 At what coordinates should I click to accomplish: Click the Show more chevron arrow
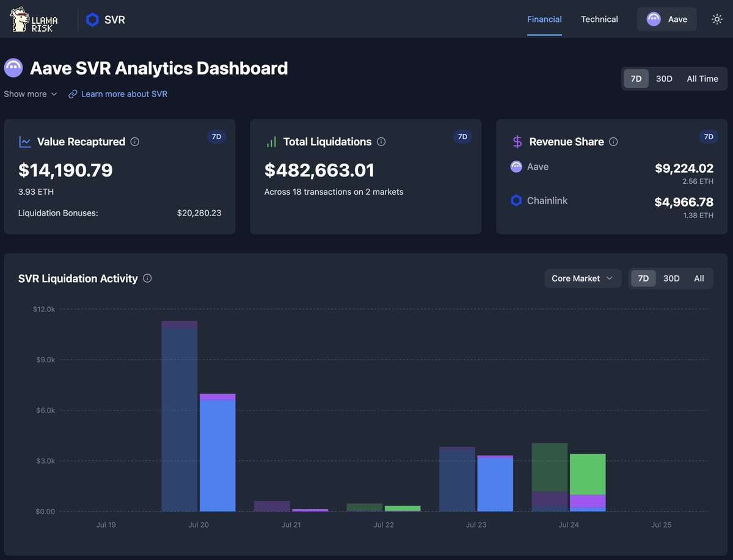54,94
